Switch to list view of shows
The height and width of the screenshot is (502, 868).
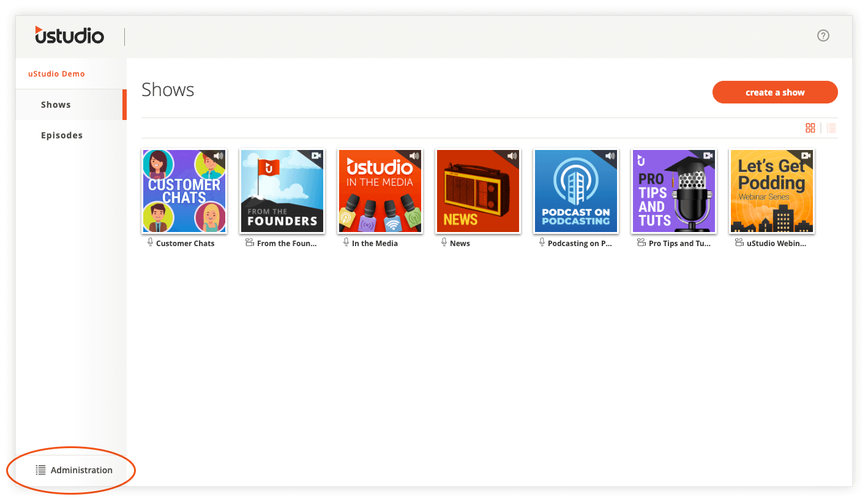pos(831,128)
